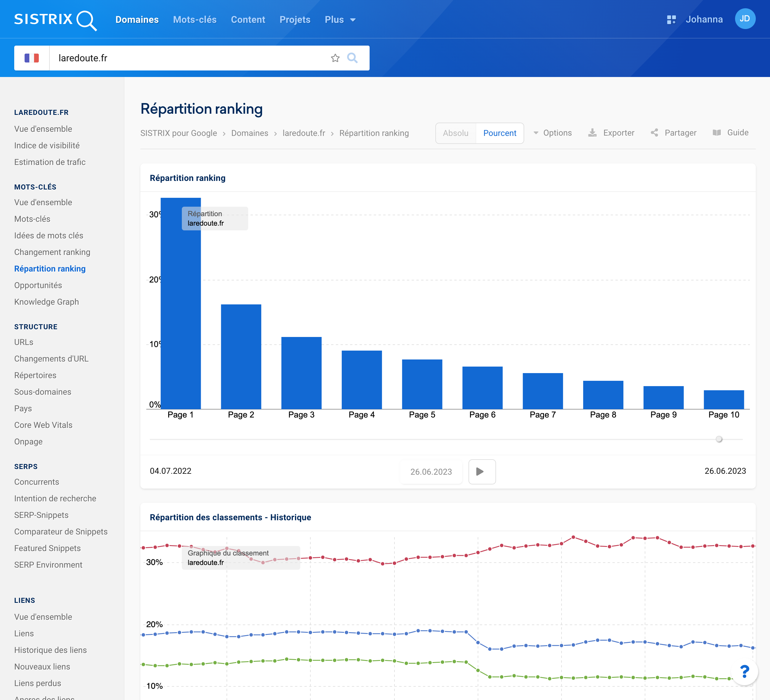Click the Domaines breadcrumb

pyautogui.click(x=250, y=133)
